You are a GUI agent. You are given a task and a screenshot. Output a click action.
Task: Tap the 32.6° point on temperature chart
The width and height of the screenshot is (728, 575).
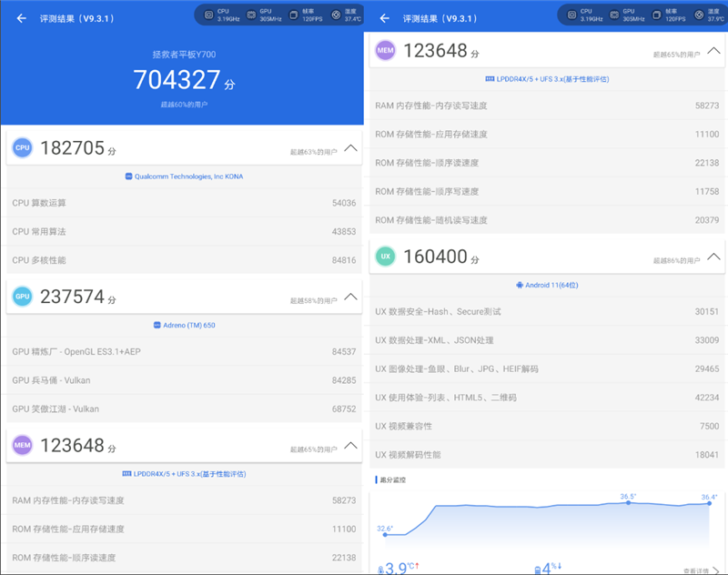385,535
